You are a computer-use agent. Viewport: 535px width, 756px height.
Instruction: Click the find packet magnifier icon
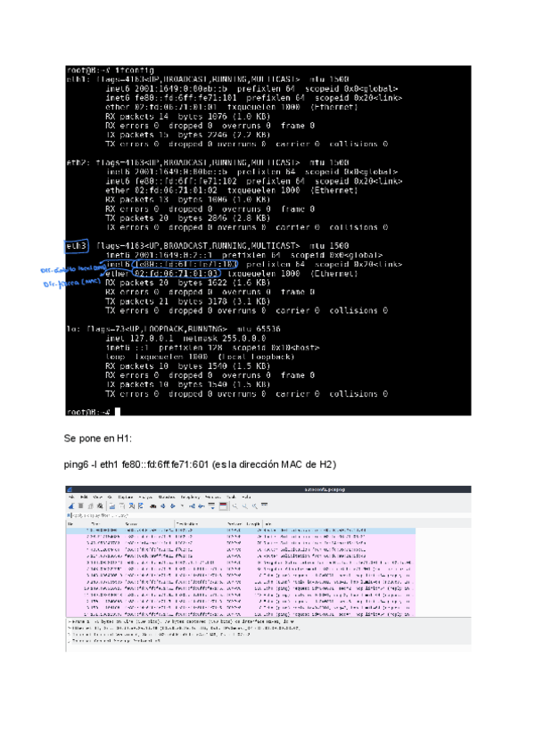[x=153, y=505]
